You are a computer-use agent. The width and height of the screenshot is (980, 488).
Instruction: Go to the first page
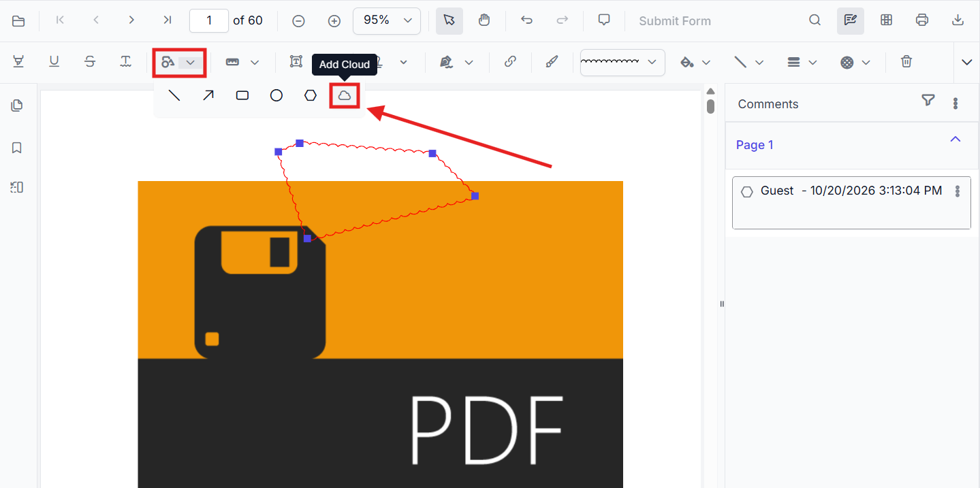pos(60,20)
